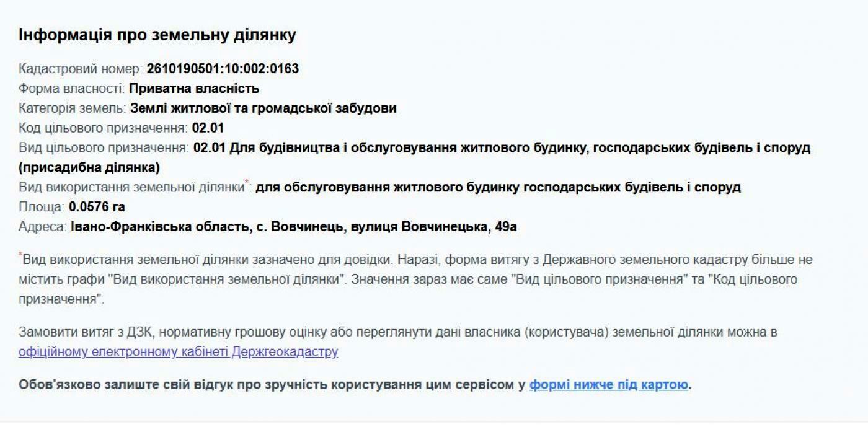This screenshot has width=868, height=440.
Task: Click the red asterisk starting the footnote
Action: coord(20,255)
